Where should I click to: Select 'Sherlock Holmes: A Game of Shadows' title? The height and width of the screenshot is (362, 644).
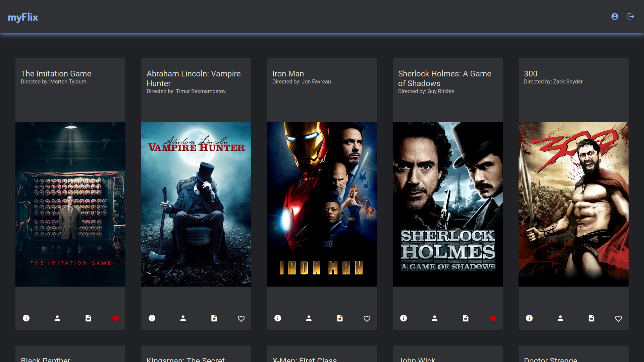(445, 78)
